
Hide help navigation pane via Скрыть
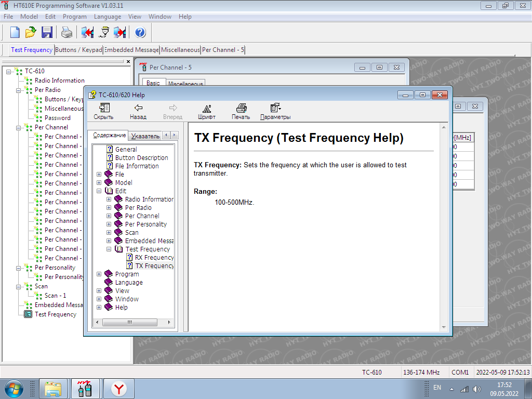103,112
